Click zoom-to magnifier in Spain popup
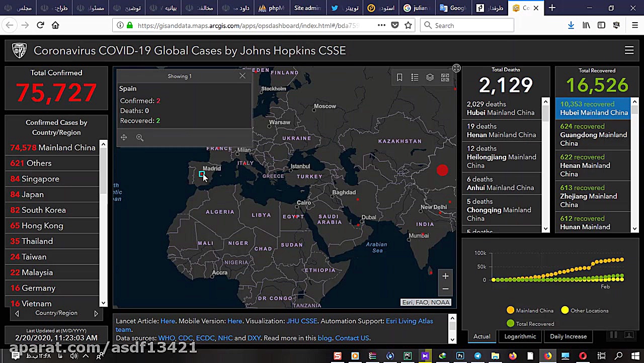 point(140,138)
